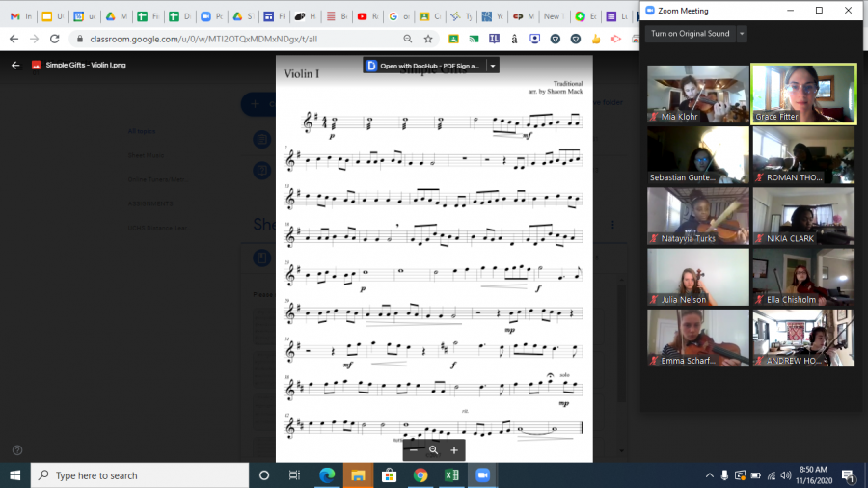This screenshot has width=868, height=488.
Task: Open the green cast extension icon
Action: pos(474,40)
